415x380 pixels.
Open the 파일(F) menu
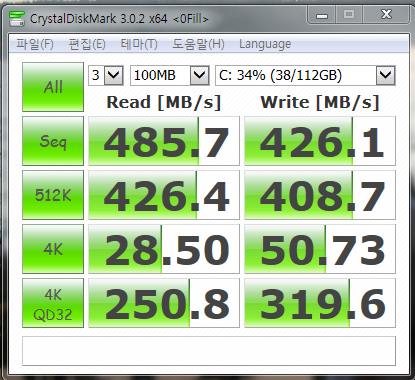tap(35, 44)
